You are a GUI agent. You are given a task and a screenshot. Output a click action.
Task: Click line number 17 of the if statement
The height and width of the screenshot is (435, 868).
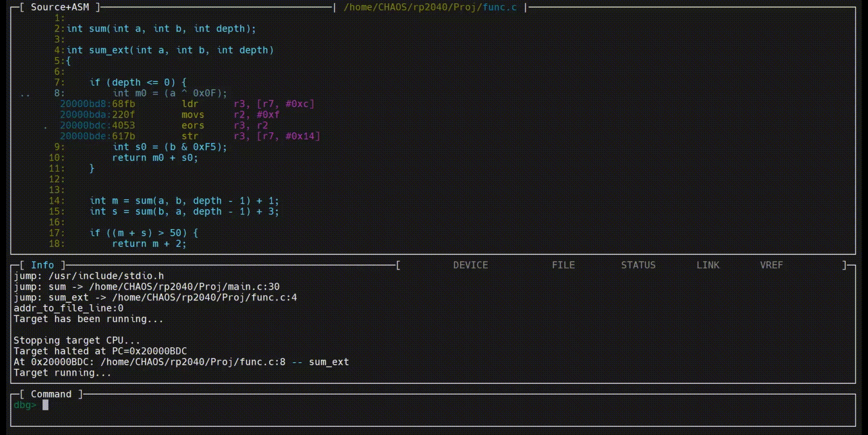click(56, 233)
